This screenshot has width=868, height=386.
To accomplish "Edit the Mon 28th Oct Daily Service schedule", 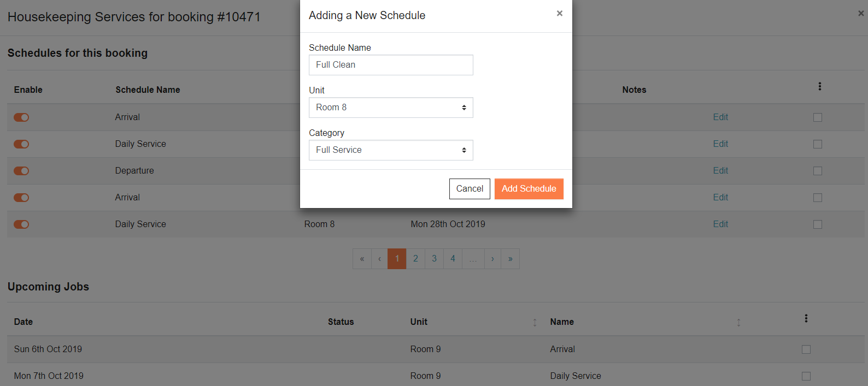I will (x=720, y=224).
